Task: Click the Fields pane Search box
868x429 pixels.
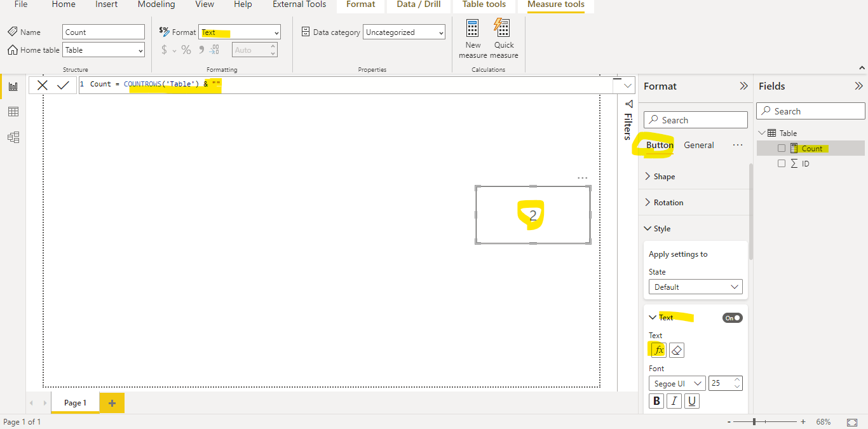Action: tap(811, 111)
